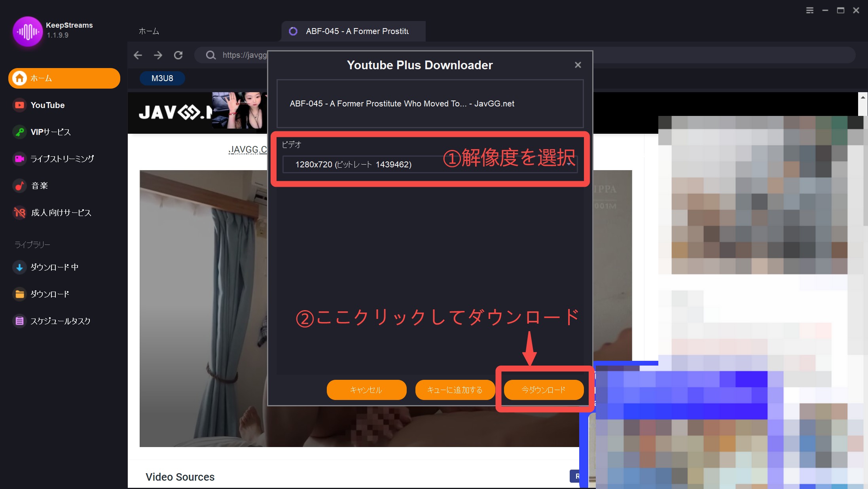Expand the ビデオ resolution dropdown
The width and height of the screenshot is (868, 489).
coord(430,165)
